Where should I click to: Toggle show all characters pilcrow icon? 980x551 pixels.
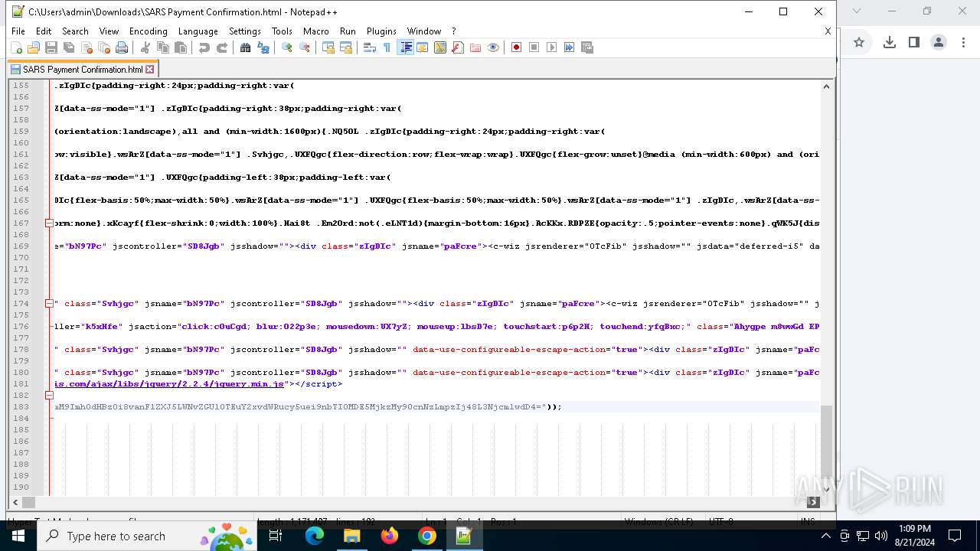[x=387, y=47]
